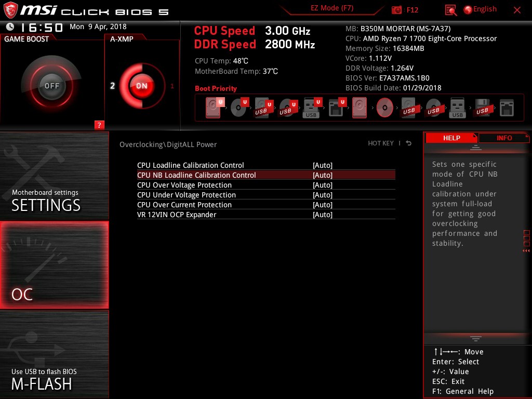Viewport: 532px width, 399px height.
Task: Open the M-FLASH BIOS flashing section
Action: pyautogui.click(x=54, y=354)
